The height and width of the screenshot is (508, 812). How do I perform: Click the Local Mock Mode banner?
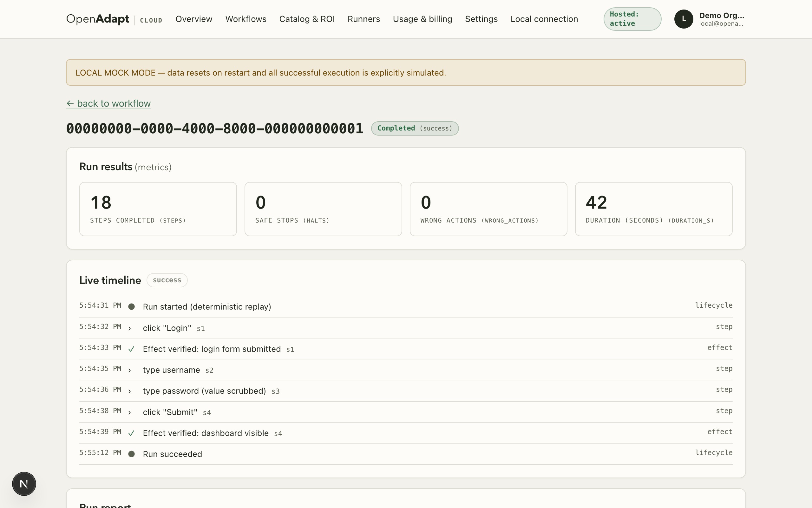pos(406,73)
